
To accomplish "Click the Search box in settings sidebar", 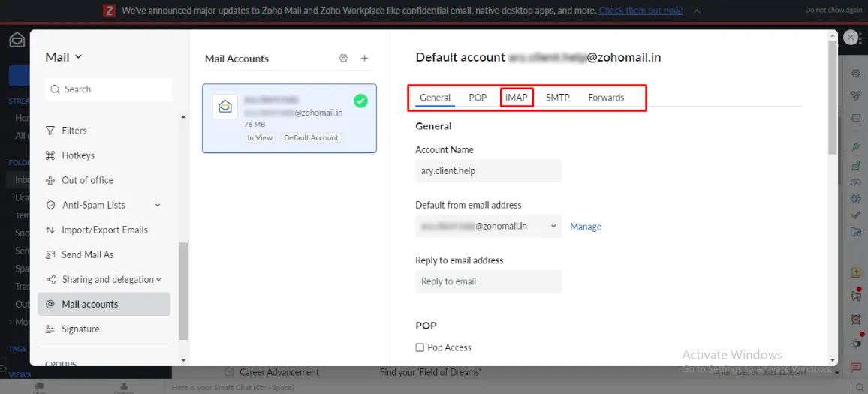I will pos(109,89).
